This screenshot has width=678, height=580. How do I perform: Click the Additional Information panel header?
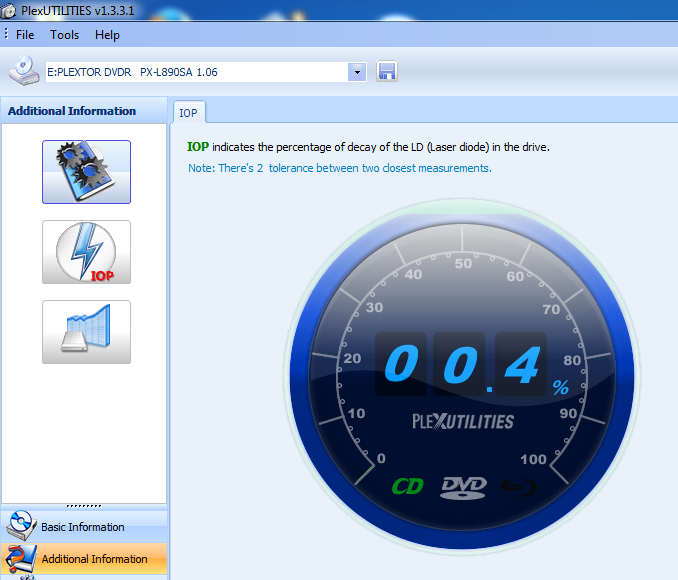coord(84,111)
